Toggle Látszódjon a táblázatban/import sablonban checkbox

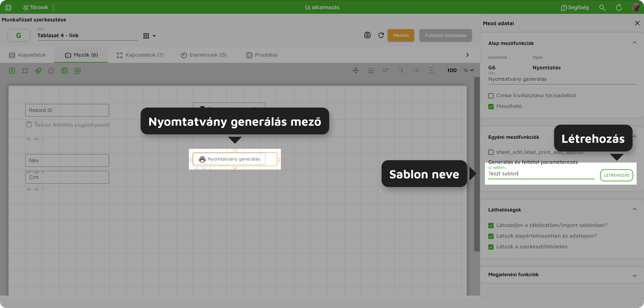click(x=491, y=226)
